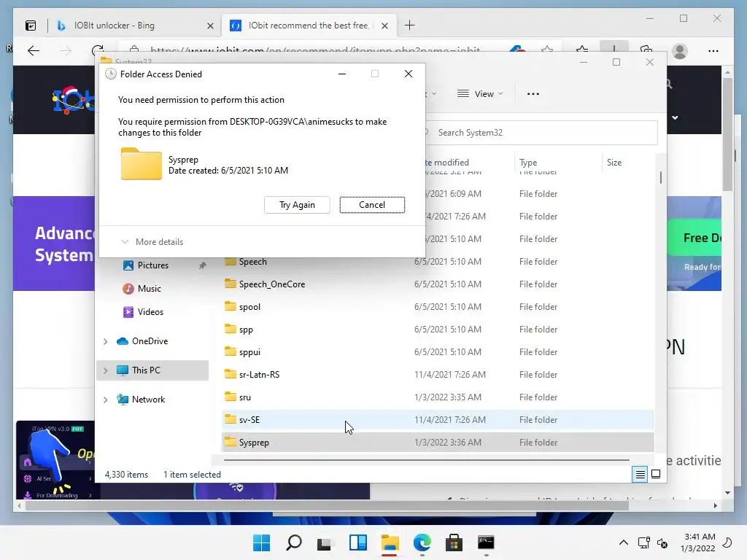Select the sru folder
Viewport: 747px width, 560px height.
click(245, 397)
